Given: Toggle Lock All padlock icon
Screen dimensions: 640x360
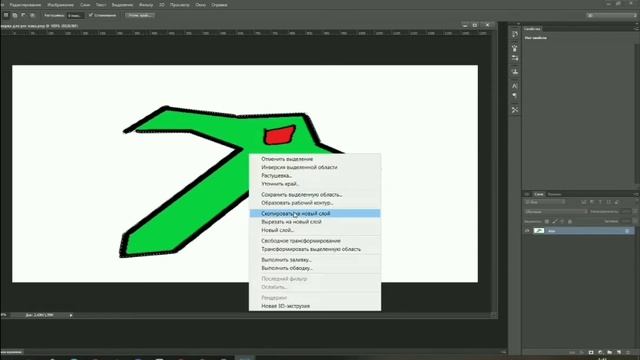Looking at the screenshot, I should point(570,221).
